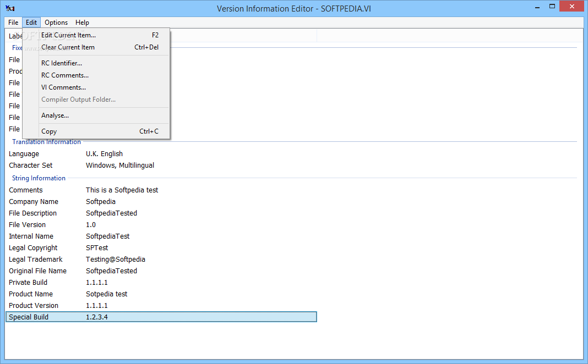This screenshot has width=588, height=364.
Task: Click the String Information section header
Action: click(39, 178)
